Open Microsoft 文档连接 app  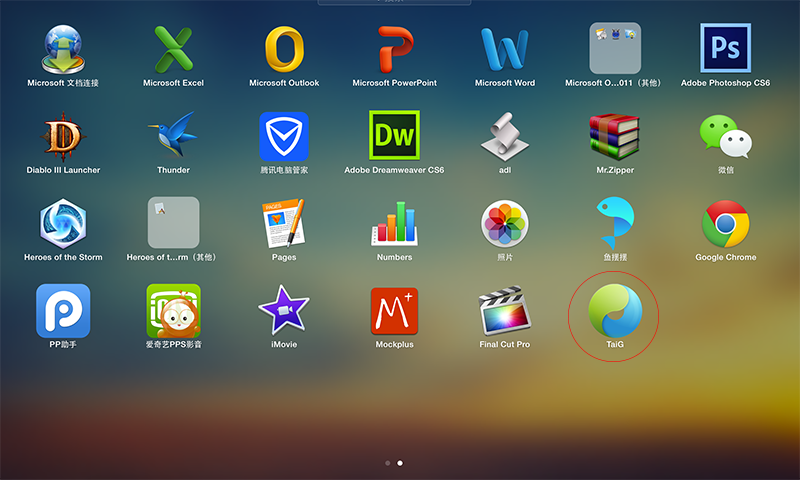63,49
